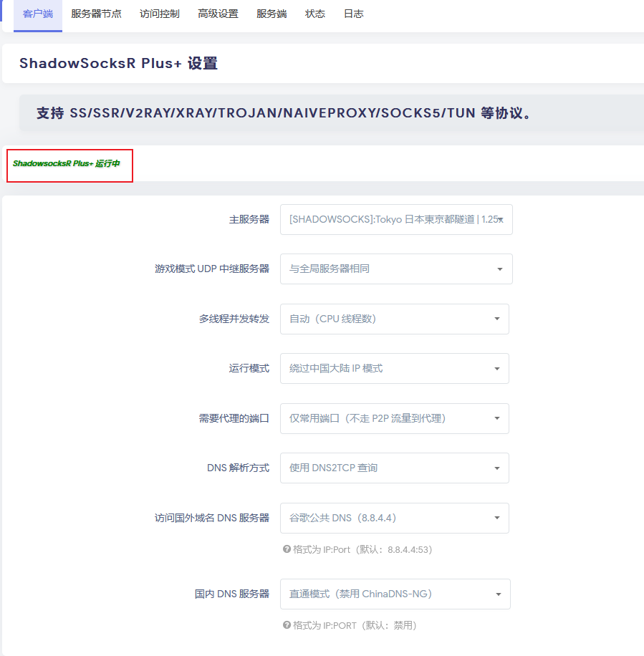Screen dimensions: 644x656
Task: Open the 多线程并发转发 dropdown
Action: point(394,319)
